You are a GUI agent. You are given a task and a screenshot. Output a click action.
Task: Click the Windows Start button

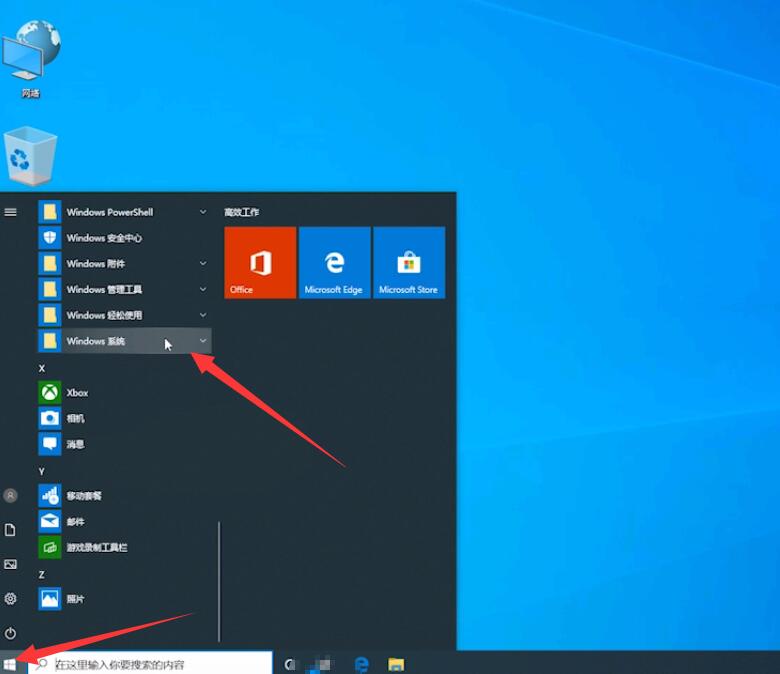click(10, 665)
